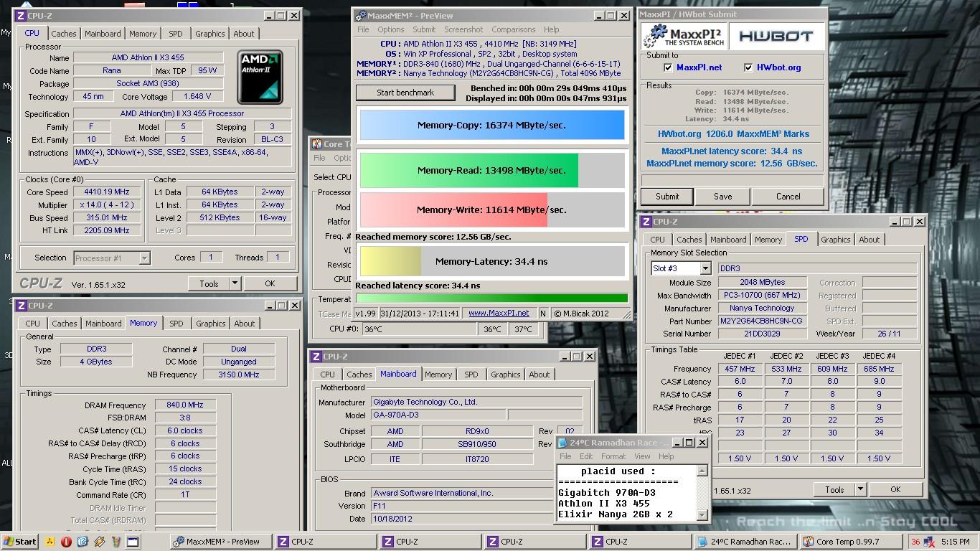Open the blue C quick launch icon
This screenshot has width=980, height=551.
pos(83,542)
